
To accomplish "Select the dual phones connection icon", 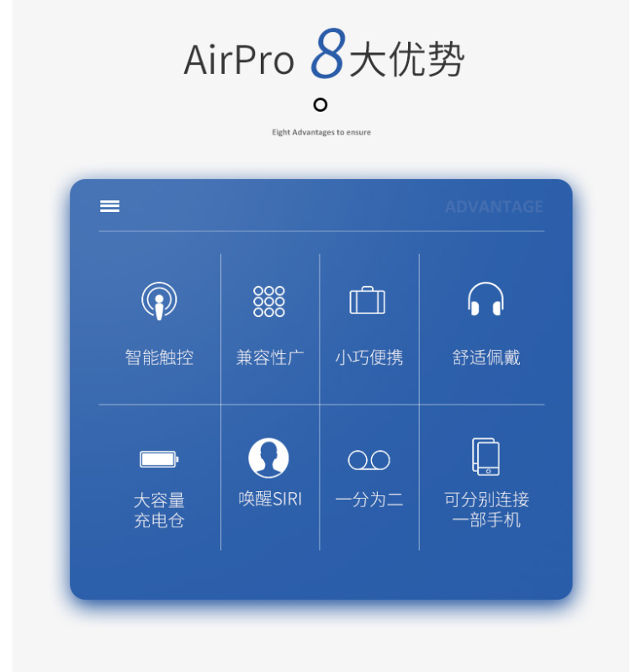I will [485, 457].
